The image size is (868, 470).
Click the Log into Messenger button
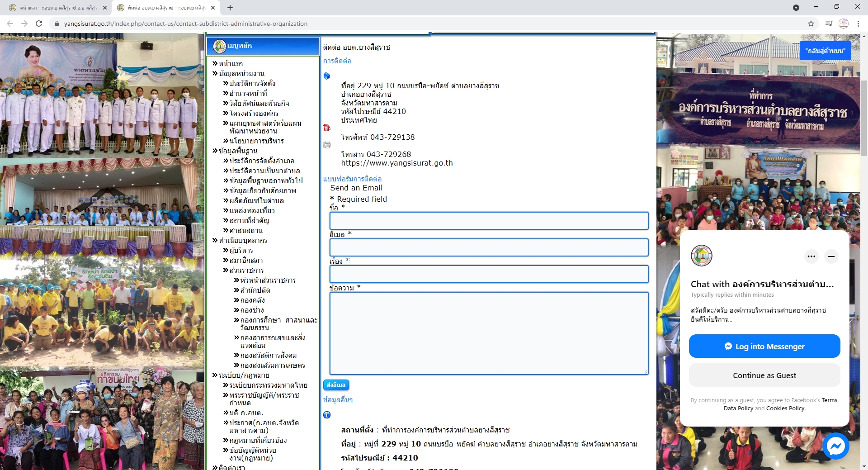pos(764,346)
